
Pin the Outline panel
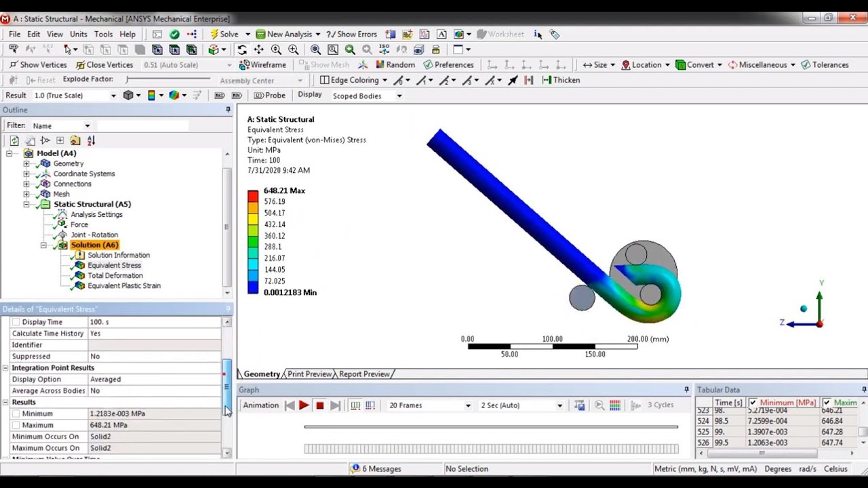[x=228, y=110]
